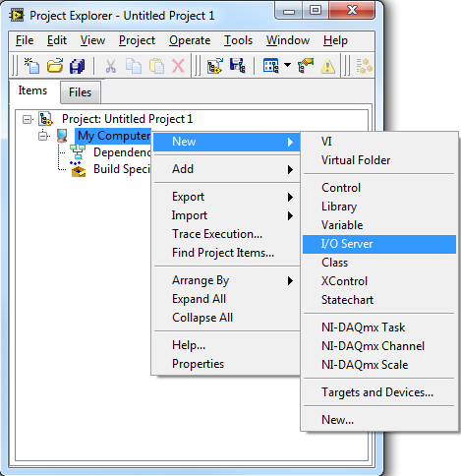The image size is (461, 476).
Task: Open a project using the folder icon
Action: (x=55, y=66)
